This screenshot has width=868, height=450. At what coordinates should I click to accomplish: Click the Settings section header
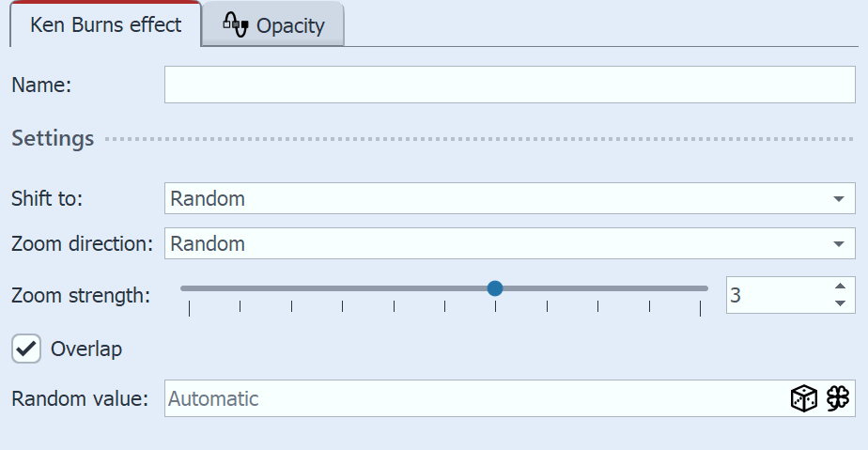[53, 139]
